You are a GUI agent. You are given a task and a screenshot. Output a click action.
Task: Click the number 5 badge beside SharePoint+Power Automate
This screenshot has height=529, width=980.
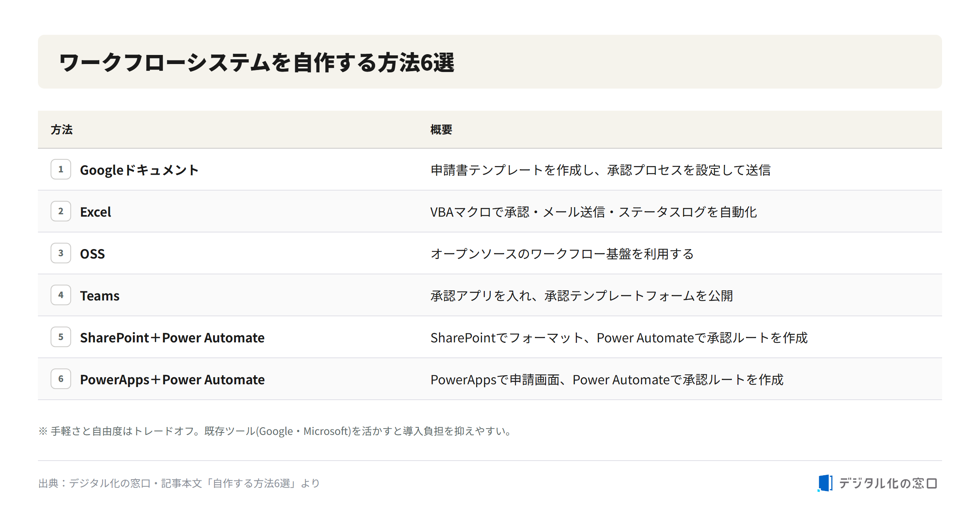point(61,337)
